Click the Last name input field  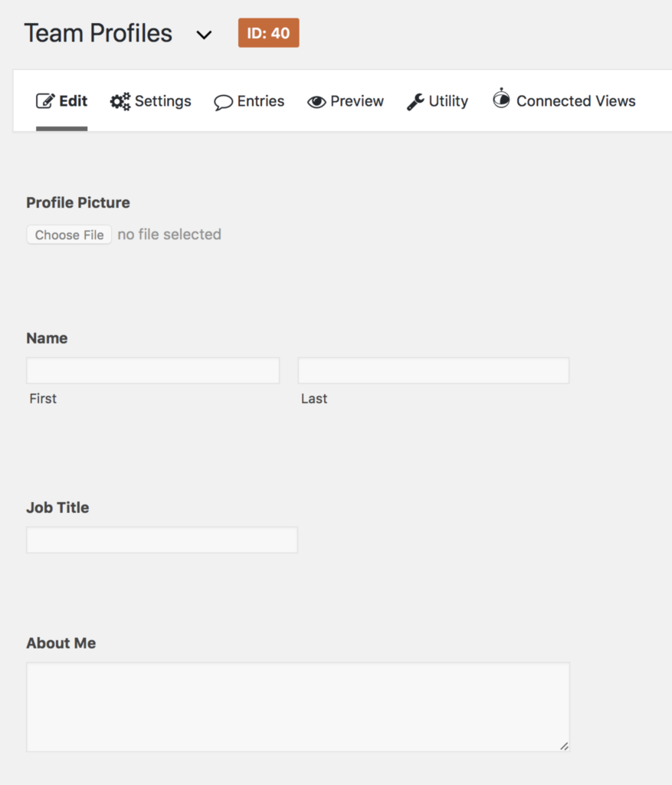tap(433, 370)
